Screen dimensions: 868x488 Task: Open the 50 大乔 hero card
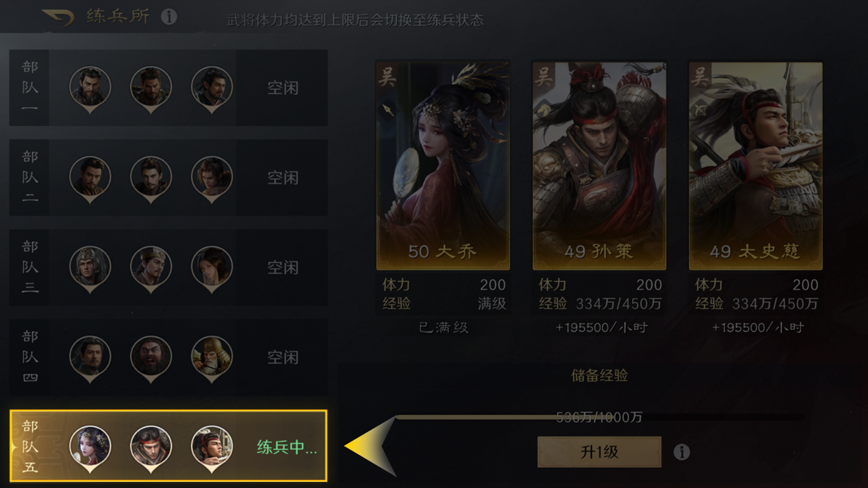coord(443,166)
